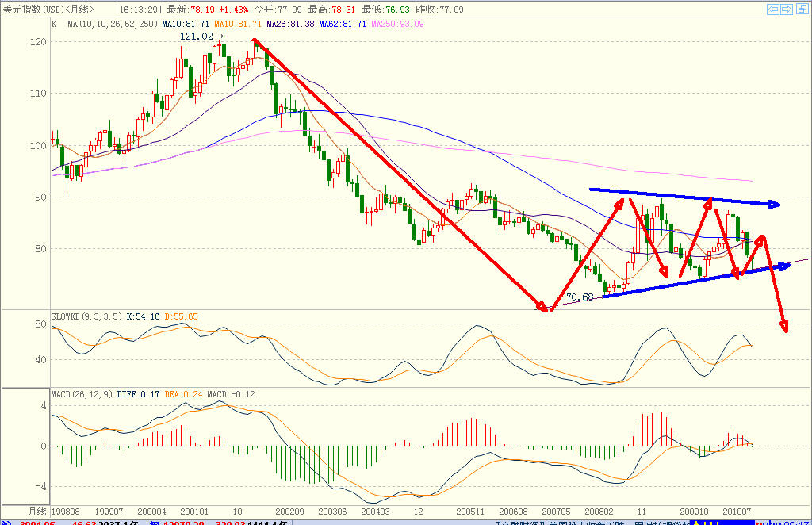812x525 pixels.
Task: Click the 今开:77.09 open price value
Action: tap(278, 10)
